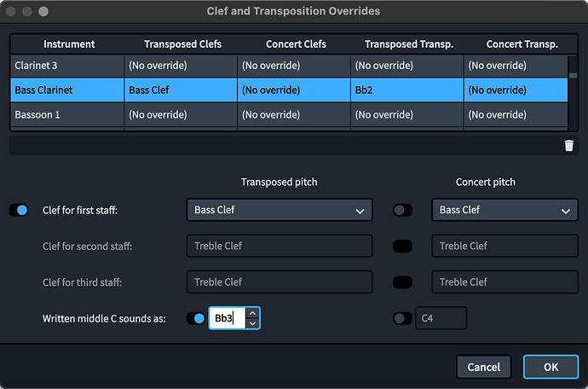Screen dimensions: 588x389
Task: Click the trash delete override icon
Action: 568,146
